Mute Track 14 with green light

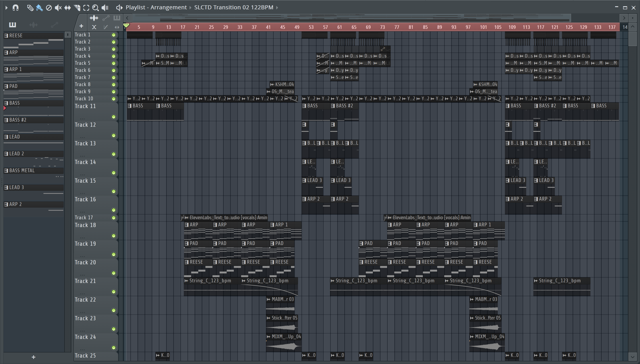point(114,173)
